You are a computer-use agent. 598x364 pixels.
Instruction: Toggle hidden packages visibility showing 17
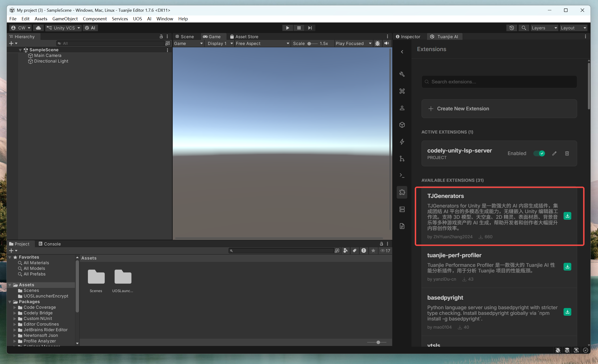[x=385, y=251]
